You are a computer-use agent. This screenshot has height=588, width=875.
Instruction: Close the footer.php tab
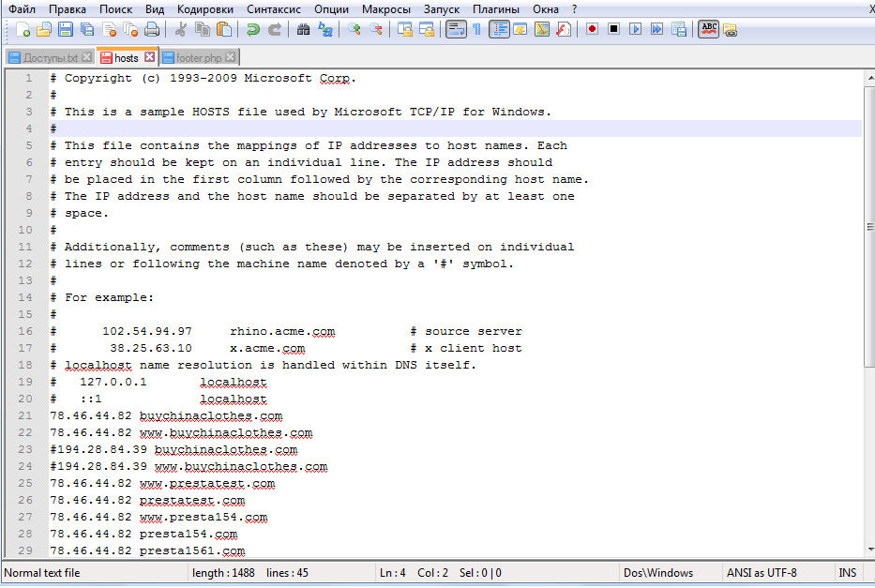coord(231,57)
